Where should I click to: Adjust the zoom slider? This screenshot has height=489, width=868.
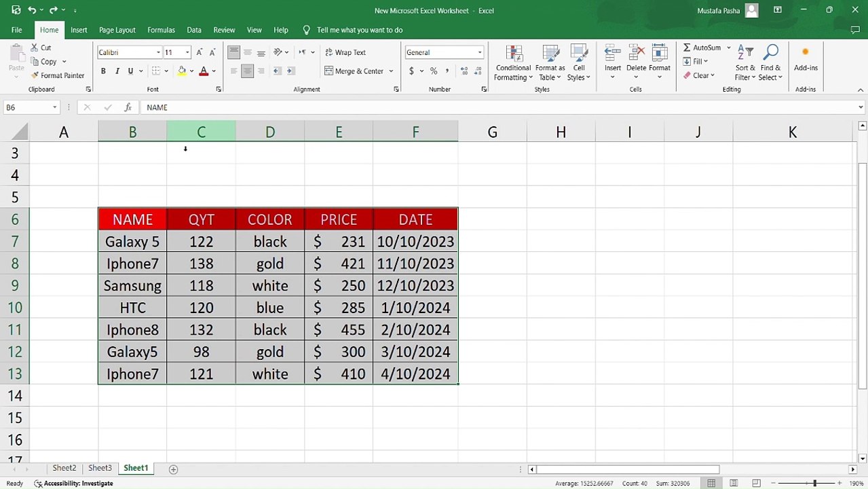pyautogui.click(x=814, y=483)
